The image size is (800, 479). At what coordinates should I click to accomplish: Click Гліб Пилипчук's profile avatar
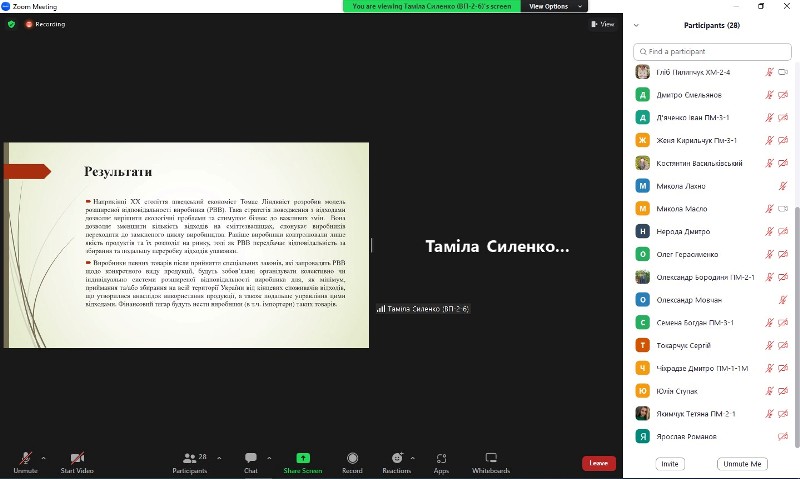642,72
